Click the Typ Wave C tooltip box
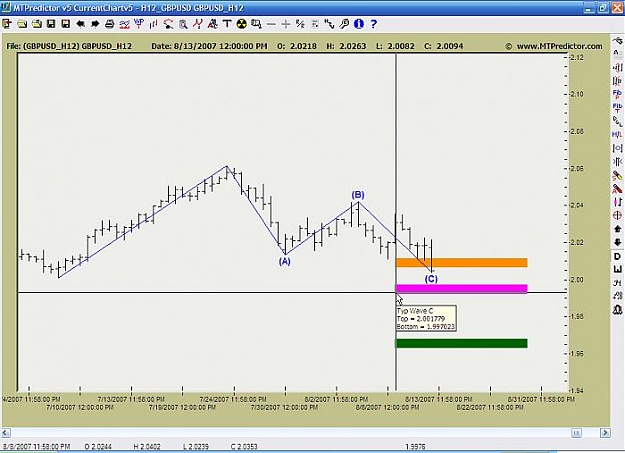 tap(426, 318)
